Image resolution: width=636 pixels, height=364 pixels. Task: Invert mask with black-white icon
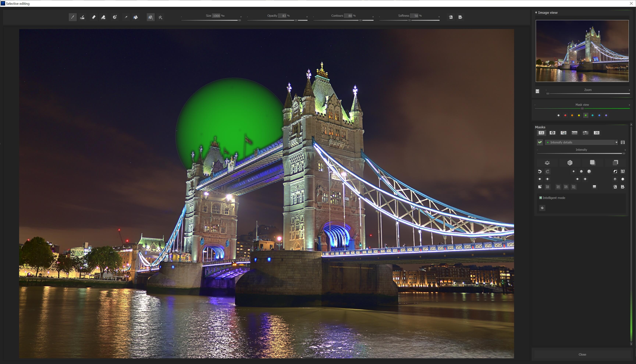pos(615,172)
